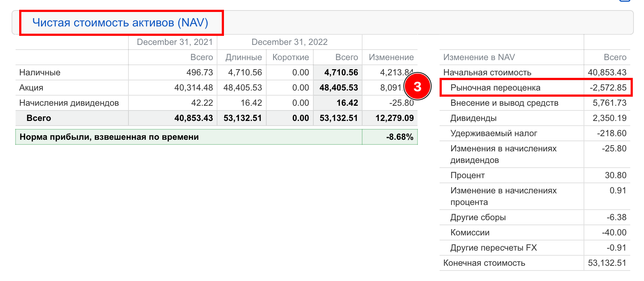Select the -40.00 commissions value
Viewport: 644px width, 281px height.
(x=614, y=232)
